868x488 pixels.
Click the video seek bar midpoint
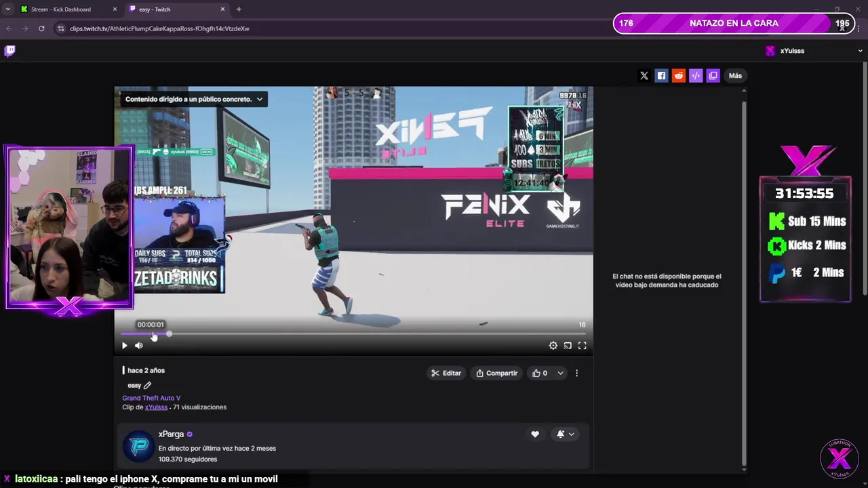click(353, 334)
